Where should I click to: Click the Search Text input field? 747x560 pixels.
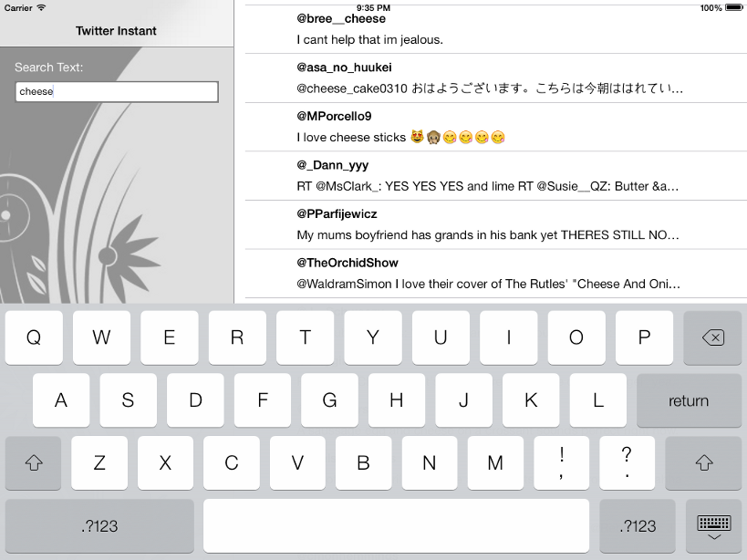pos(117,91)
